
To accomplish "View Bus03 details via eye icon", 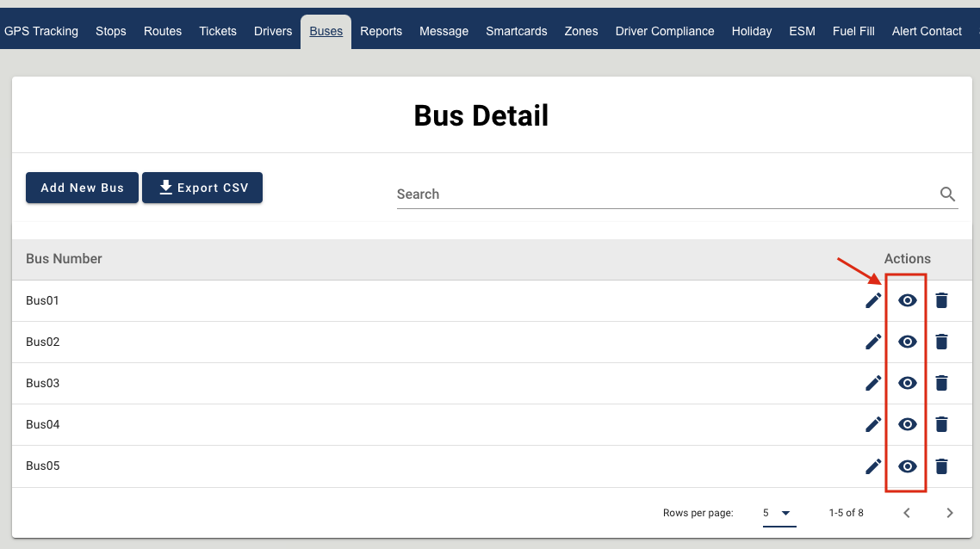I will [908, 383].
